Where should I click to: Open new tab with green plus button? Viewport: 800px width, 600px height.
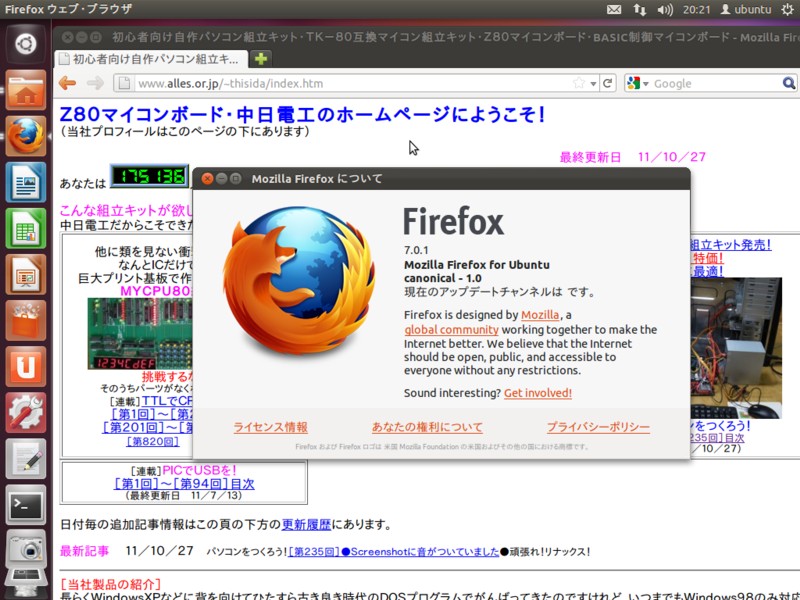pyautogui.click(x=261, y=59)
